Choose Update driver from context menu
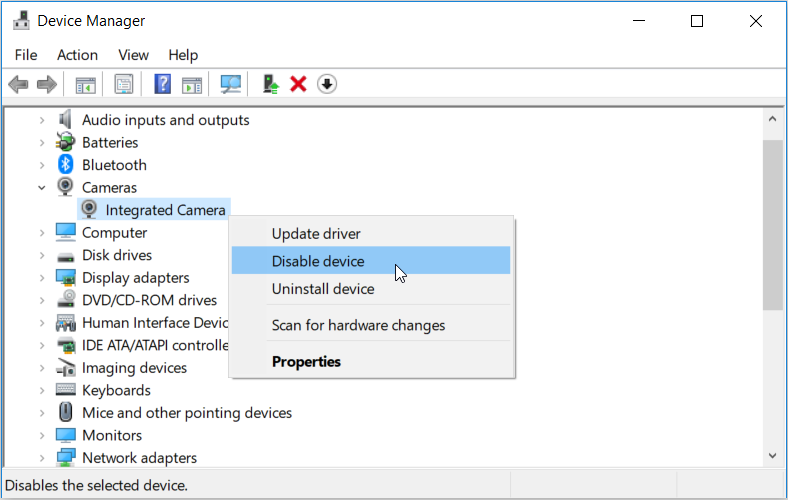This screenshot has width=788, height=500. [371, 234]
